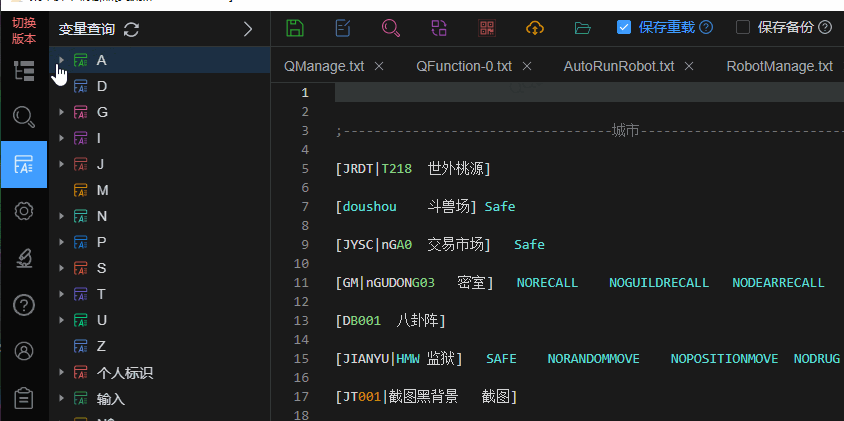Image resolution: width=844 pixels, height=421 pixels.
Task: Open the user account sidebar icon
Action: coord(24,351)
